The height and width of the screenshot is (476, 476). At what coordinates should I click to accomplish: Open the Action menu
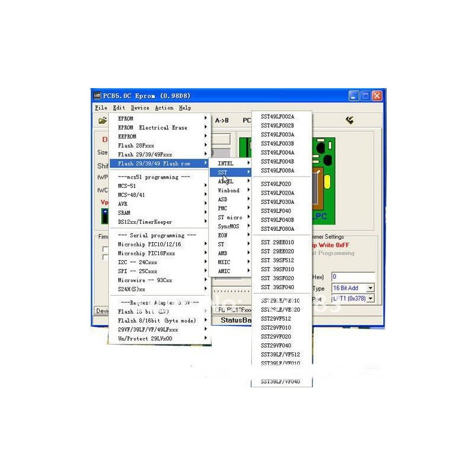[164, 108]
